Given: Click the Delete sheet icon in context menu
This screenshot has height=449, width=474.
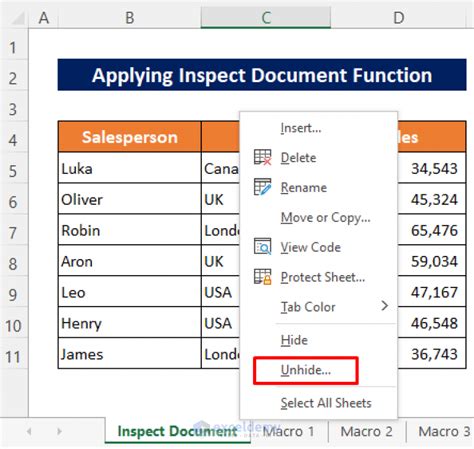Looking at the screenshot, I should (x=263, y=157).
